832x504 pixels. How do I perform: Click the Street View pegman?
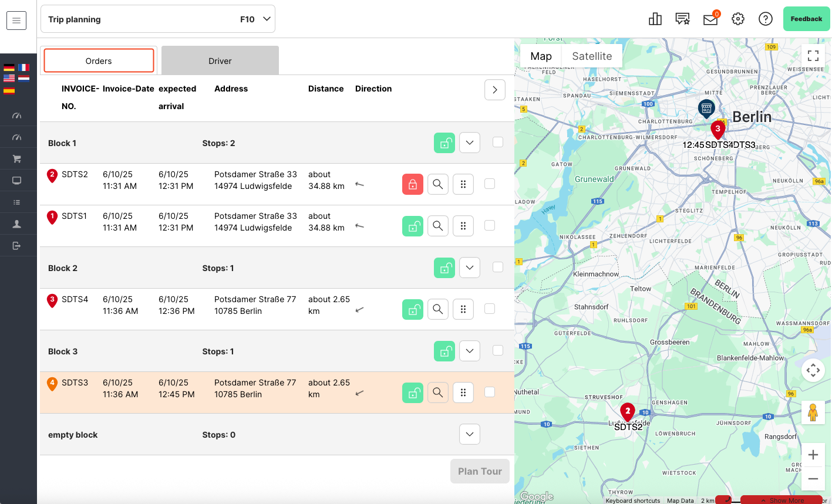tap(813, 412)
